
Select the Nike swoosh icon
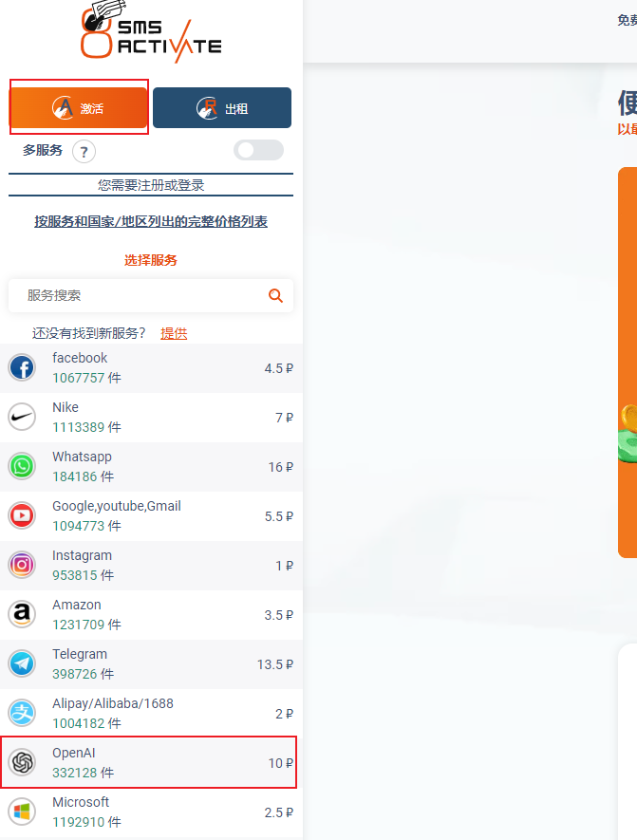pyautogui.click(x=22, y=418)
